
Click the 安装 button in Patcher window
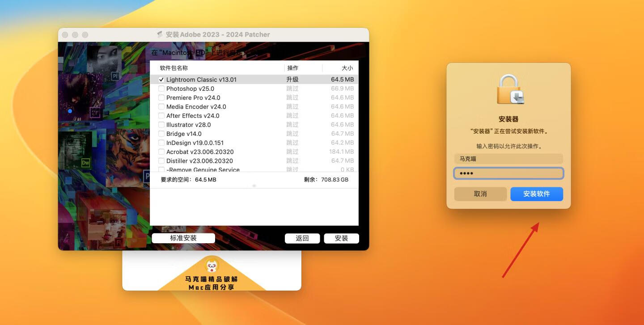point(341,238)
